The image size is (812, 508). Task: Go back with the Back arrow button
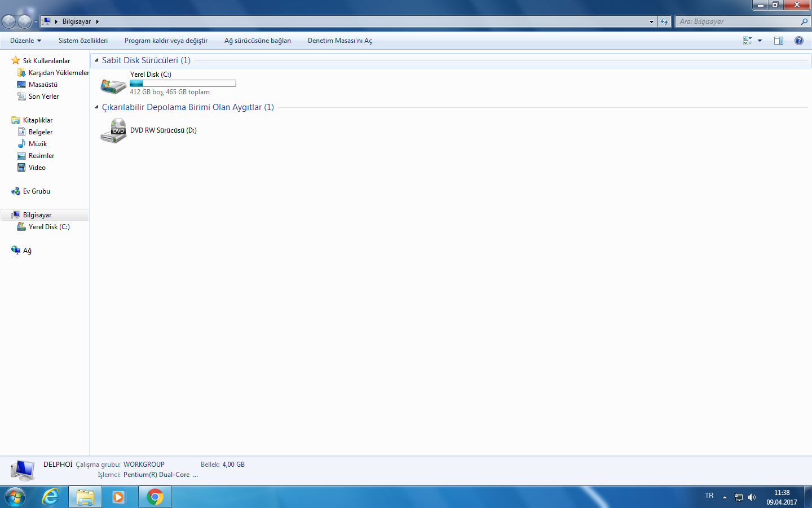[x=9, y=21]
